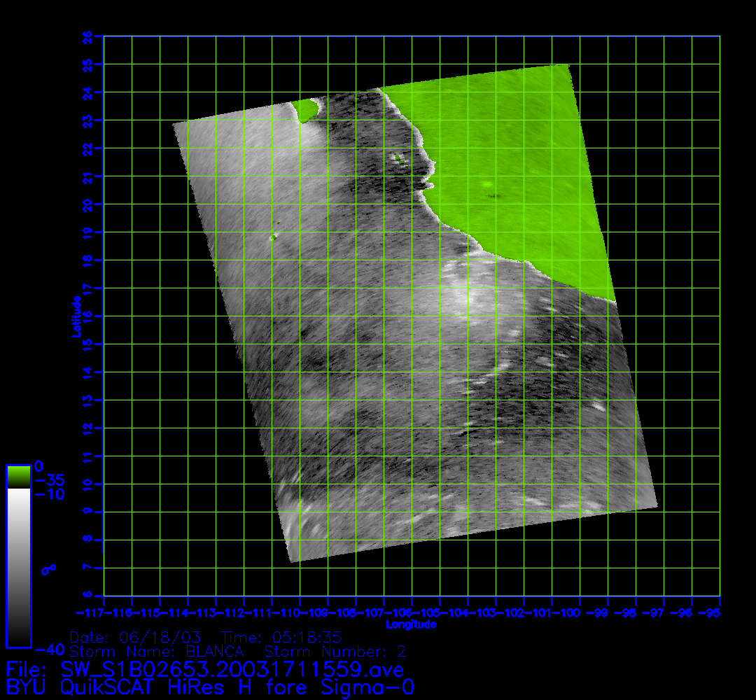
Task: Click the green land color swatch in legend
Action: [18, 476]
